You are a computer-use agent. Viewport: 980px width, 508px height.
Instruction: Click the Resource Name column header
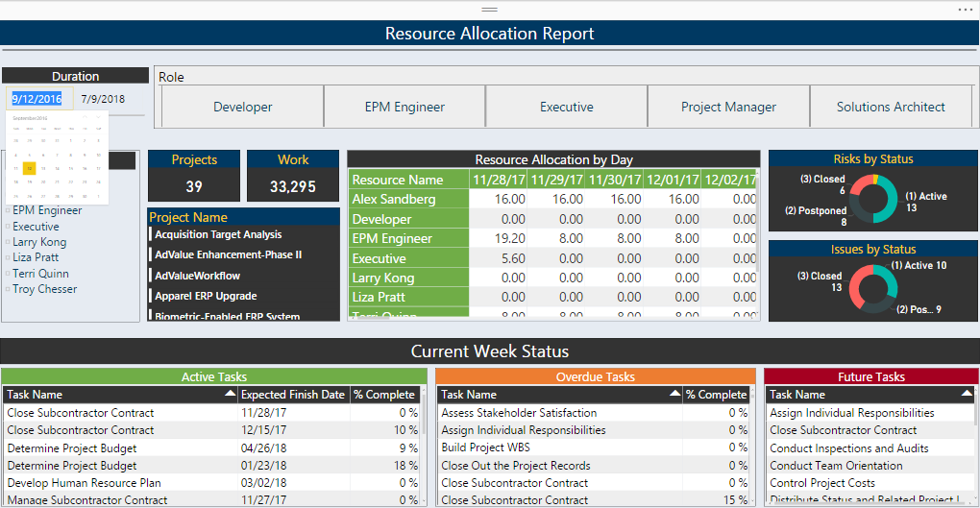(408, 180)
